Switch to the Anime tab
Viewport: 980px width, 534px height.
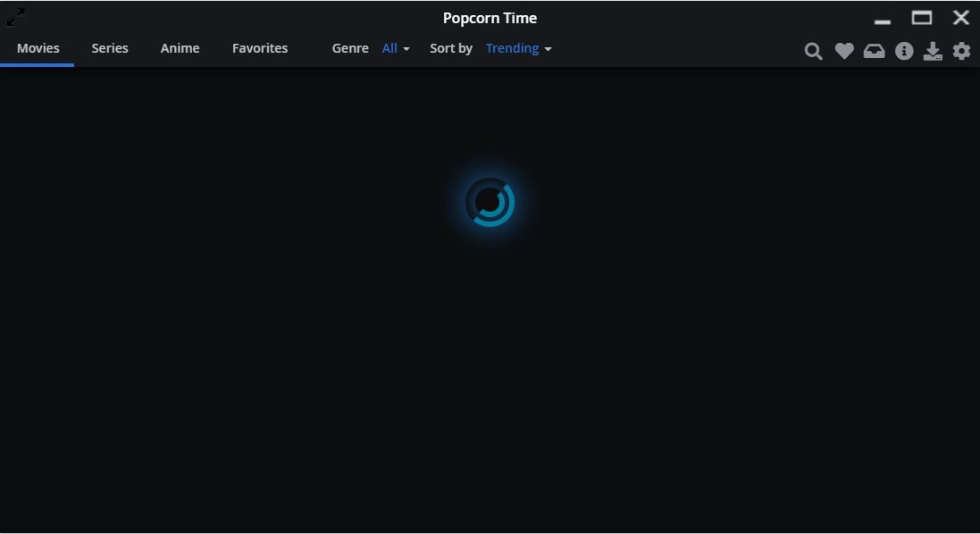click(x=180, y=48)
